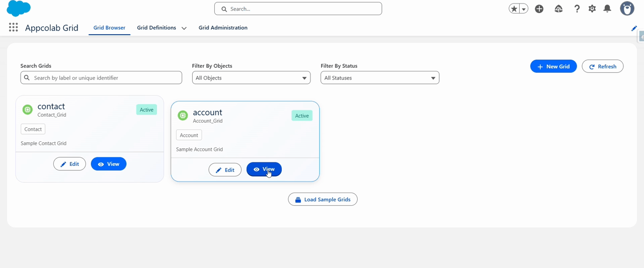Create a New Grid
The width and height of the screenshot is (644, 268).
pos(553,66)
